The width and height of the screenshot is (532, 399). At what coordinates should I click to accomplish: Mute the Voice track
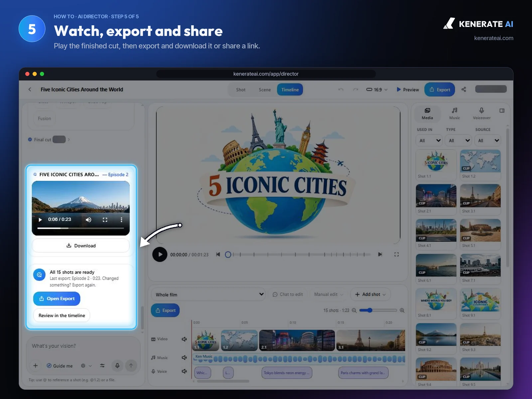(184, 371)
